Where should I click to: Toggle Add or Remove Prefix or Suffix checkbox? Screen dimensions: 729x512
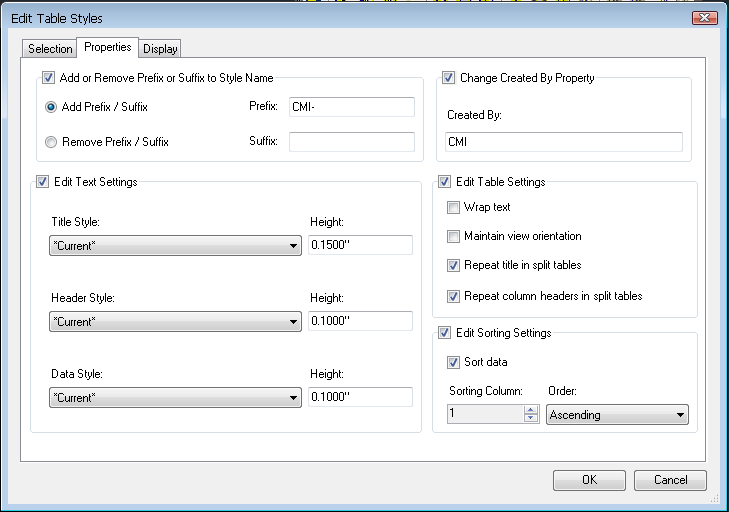pos(47,78)
